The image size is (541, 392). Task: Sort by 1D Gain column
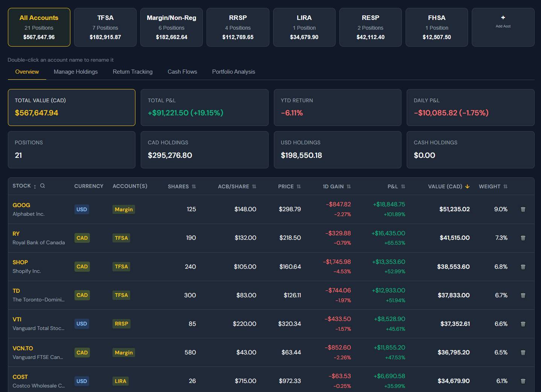coord(336,186)
